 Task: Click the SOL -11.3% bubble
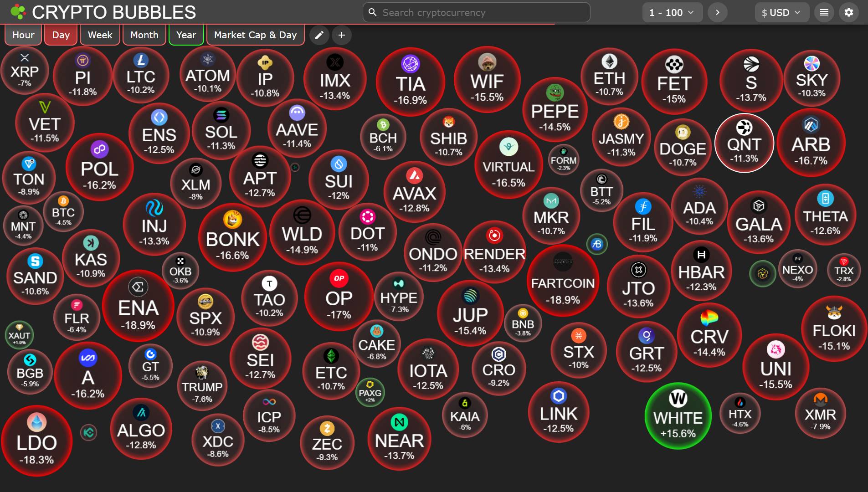[x=221, y=131]
